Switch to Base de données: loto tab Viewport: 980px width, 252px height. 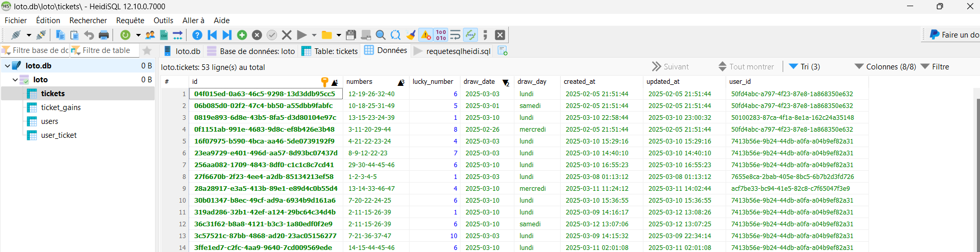251,51
